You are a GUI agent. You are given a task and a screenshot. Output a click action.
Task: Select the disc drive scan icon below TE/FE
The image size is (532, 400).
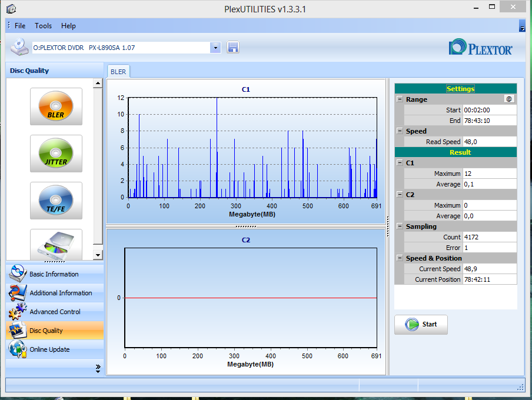coord(56,245)
